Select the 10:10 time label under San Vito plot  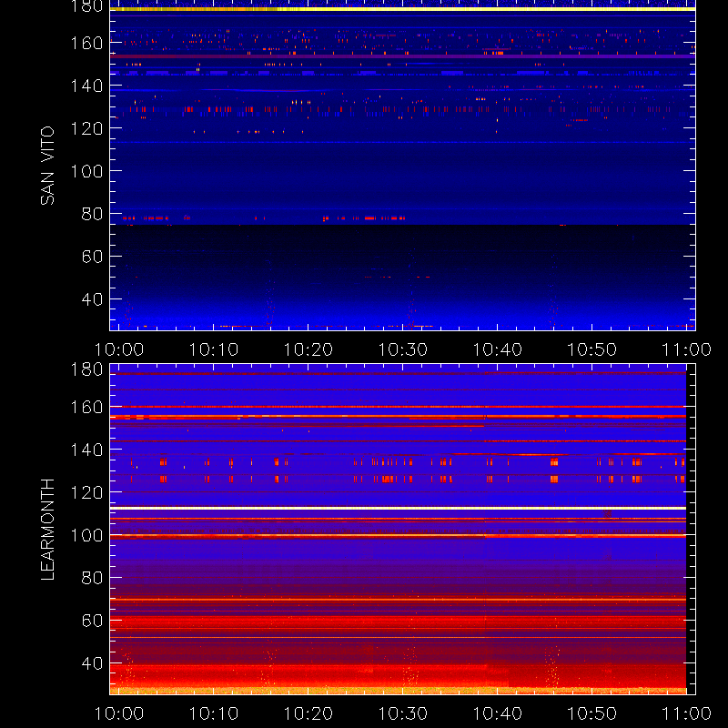click(214, 349)
